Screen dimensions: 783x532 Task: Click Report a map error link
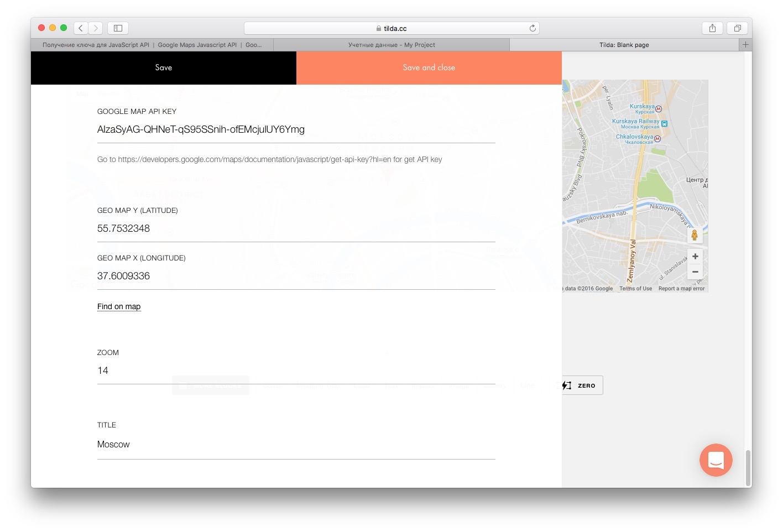click(681, 289)
